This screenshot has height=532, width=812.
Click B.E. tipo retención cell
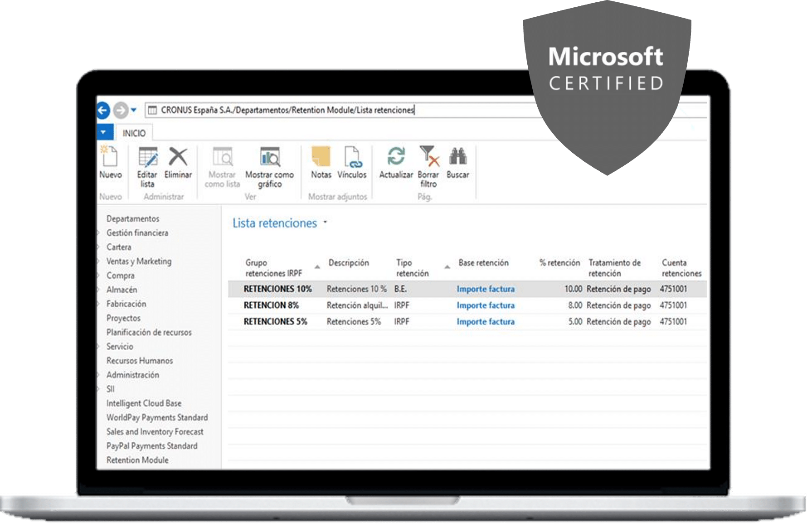click(x=400, y=289)
